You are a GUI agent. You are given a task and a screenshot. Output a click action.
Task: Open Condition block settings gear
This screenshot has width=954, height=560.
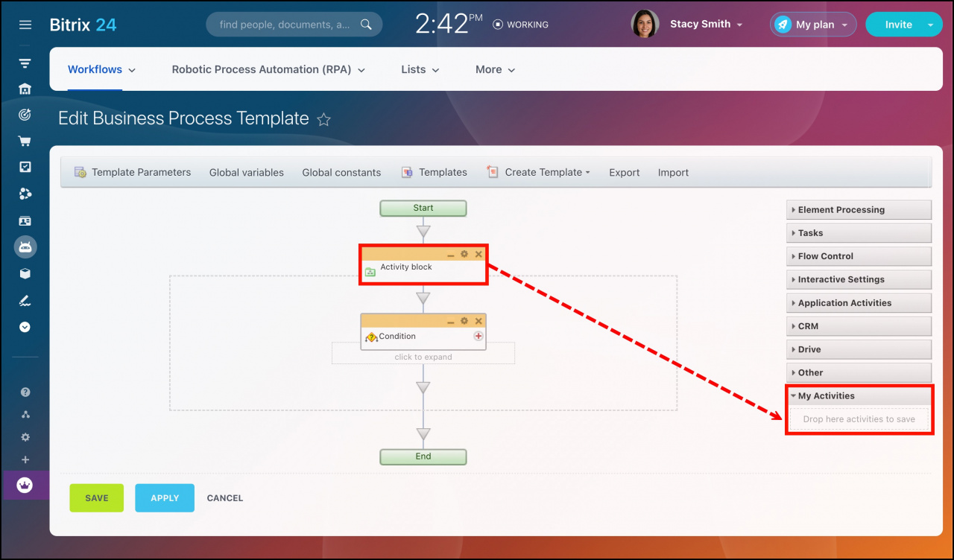coord(464,321)
